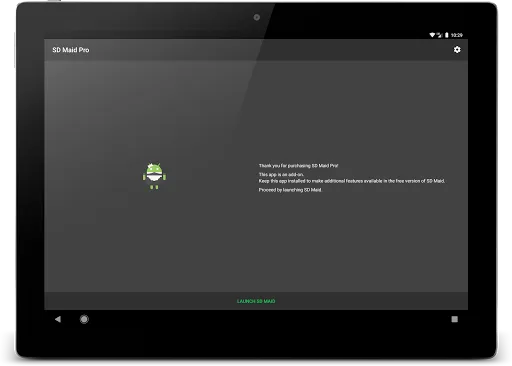This screenshot has width=512, height=366.
Task: Tap the 'Proceed by launching SD Maid' line
Action: click(x=290, y=190)
